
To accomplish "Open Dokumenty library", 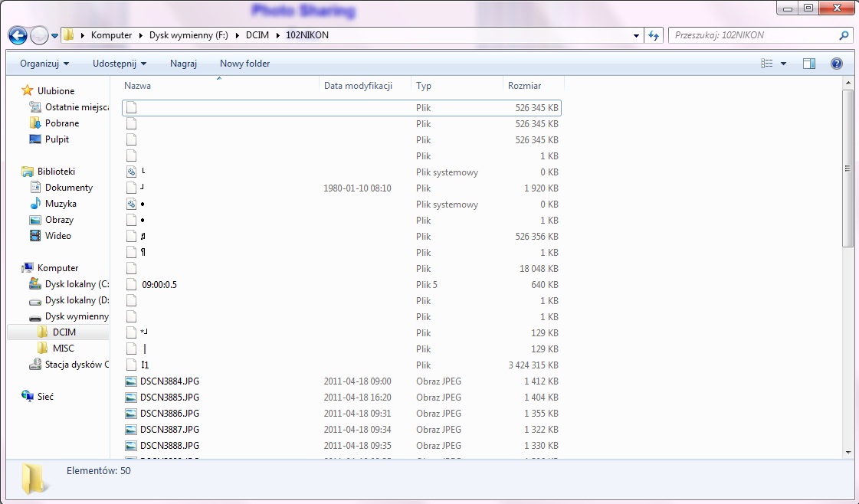I will coord(69,188).
